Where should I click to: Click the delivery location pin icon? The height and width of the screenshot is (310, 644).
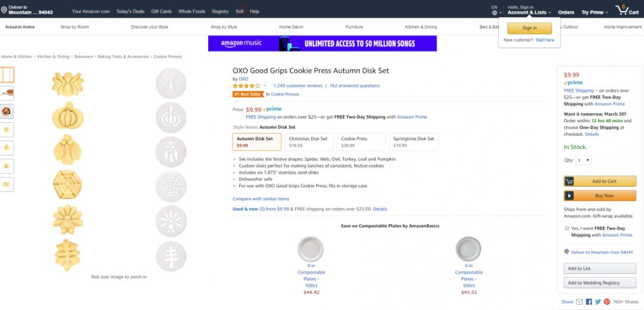tap(4, 10)
